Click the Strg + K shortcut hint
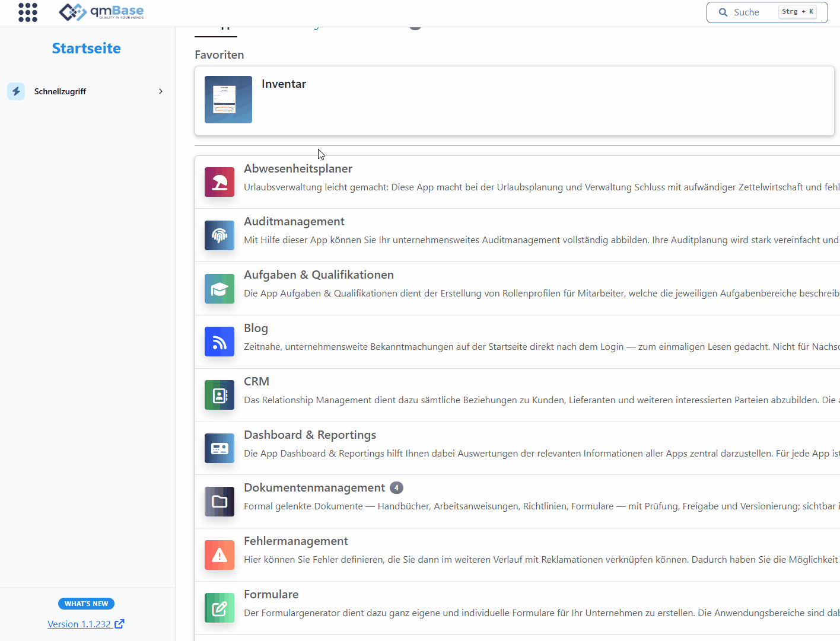Screen dimensions: 840x641 pos(797,11)
